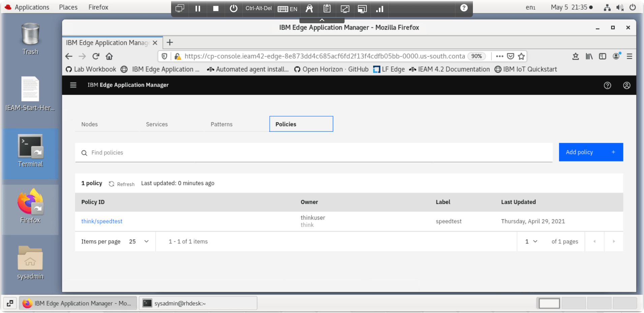Click into the Find policies search field
The height and width of the screenshot is (313, 644).
314,153
